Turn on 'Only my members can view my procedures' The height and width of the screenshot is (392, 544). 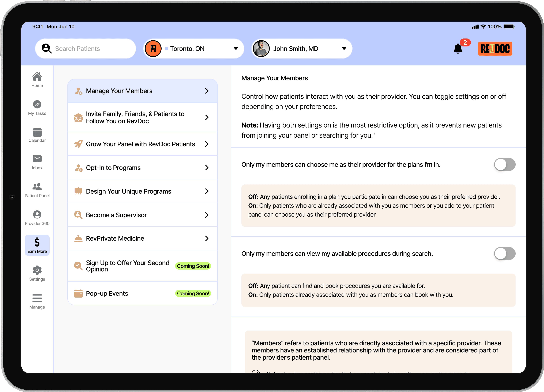(505, 254)
